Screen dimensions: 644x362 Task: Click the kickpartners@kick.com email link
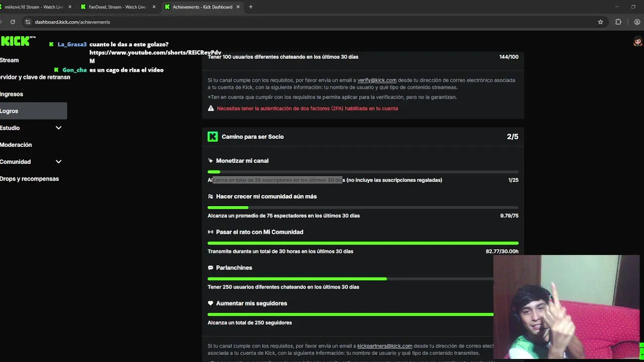click(x=384, y=346)
